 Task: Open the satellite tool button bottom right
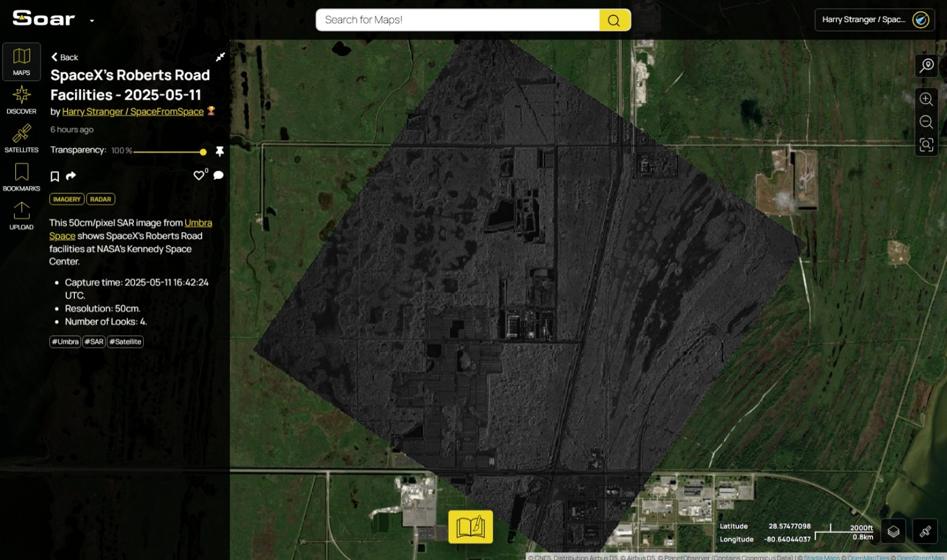(925, 532)
